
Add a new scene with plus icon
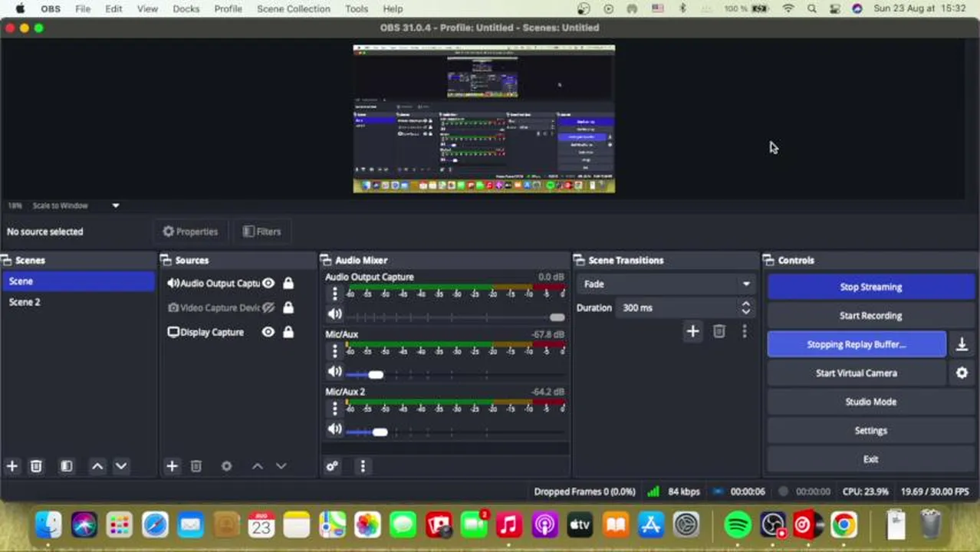tap(12, 466)
